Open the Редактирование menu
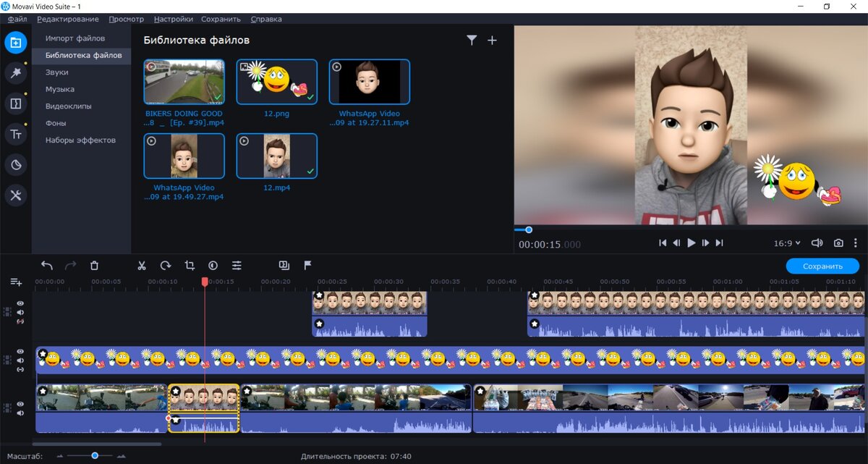The image size is (868, 464). 68,19
